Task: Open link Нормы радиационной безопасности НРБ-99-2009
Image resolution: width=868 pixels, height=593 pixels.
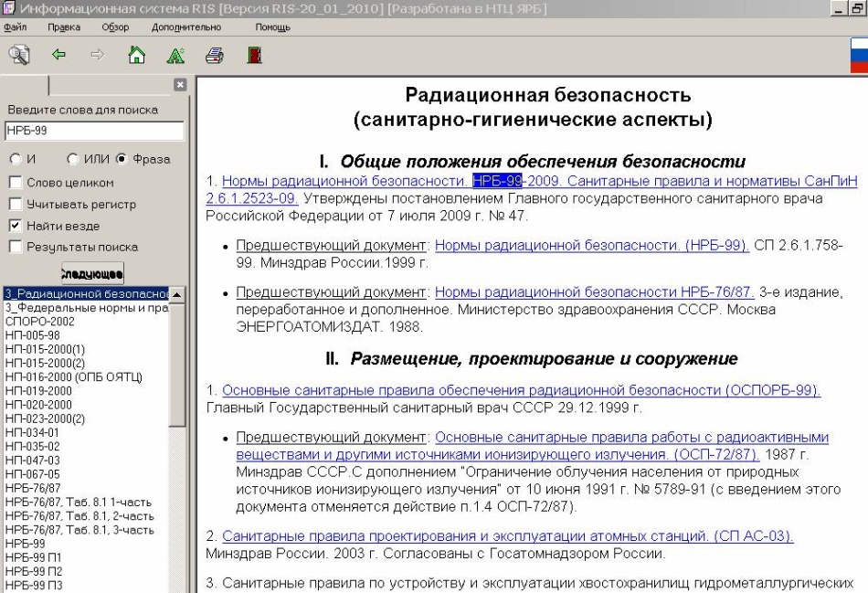Action: (532, 189)
